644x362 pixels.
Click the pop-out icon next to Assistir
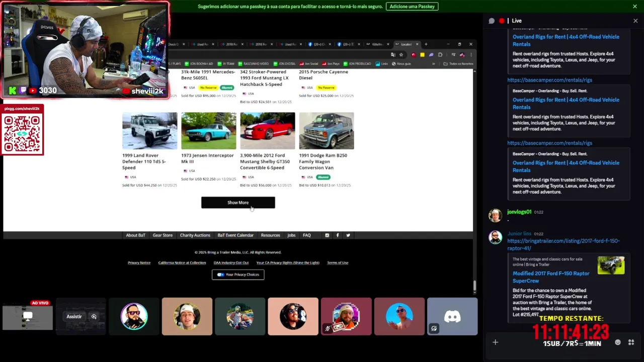[94, 317]
